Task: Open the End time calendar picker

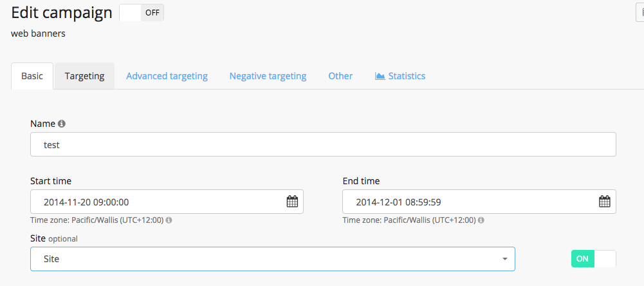Action: pyautogui.click(x=604, y=202)
